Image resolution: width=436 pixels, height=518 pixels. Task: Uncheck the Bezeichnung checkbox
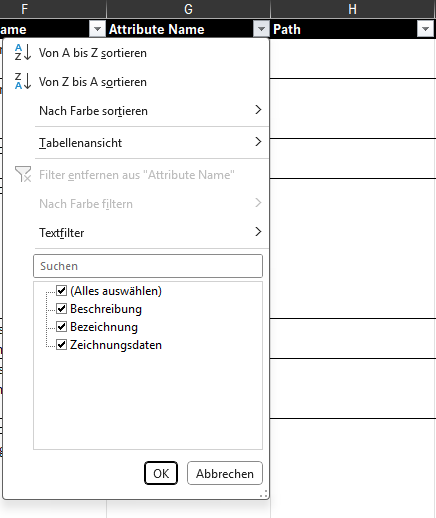tap(61, 327)
